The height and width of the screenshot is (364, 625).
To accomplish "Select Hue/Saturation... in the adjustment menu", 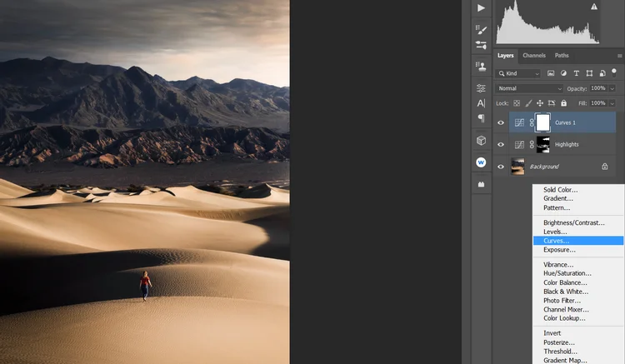I will (567, 273).
